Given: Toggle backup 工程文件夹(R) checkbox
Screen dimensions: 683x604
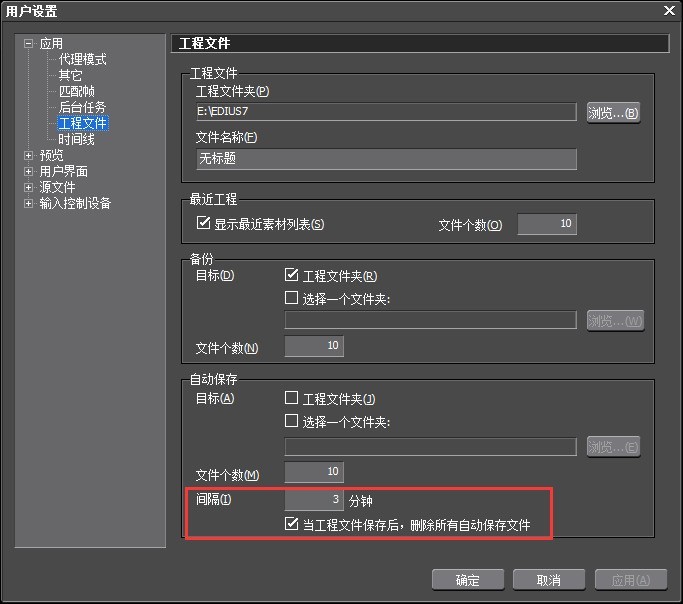Looking at the screenshot, I should pyautogui.click(x=291, y=275).
